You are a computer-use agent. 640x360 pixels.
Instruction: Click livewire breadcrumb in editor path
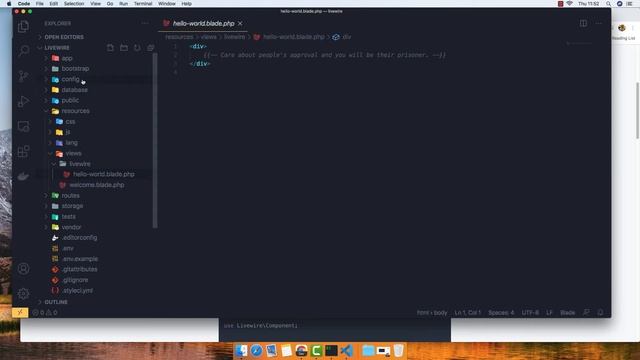(x=234, y=37)
